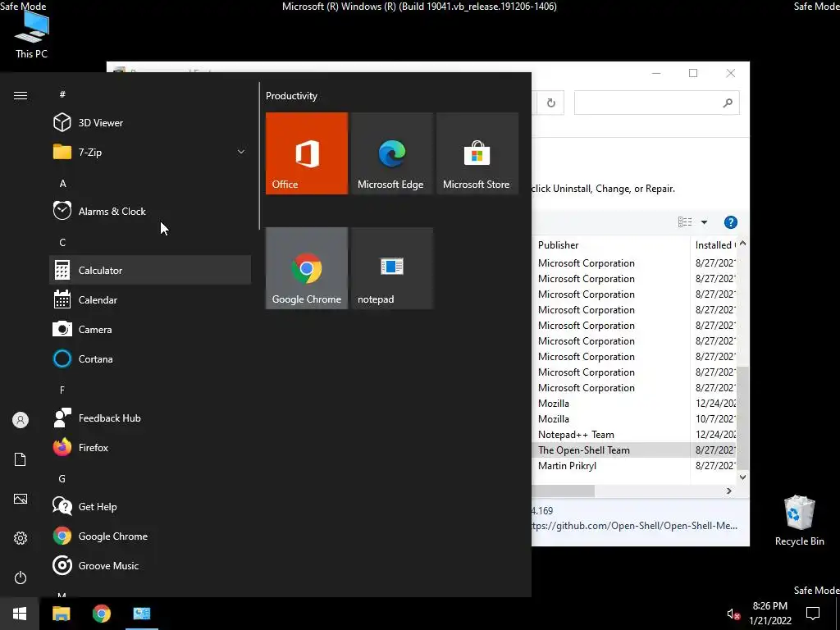This screenshot has width=840, height=630.
Task: Switch to Control Panel taskbar window
Action: coord(142,614)
